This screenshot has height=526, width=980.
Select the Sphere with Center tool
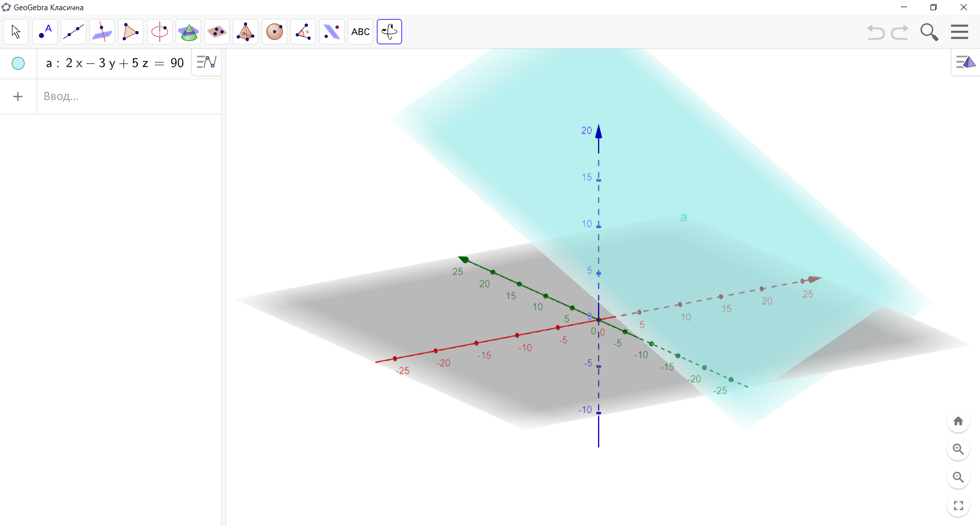click(x=275, y=32)
